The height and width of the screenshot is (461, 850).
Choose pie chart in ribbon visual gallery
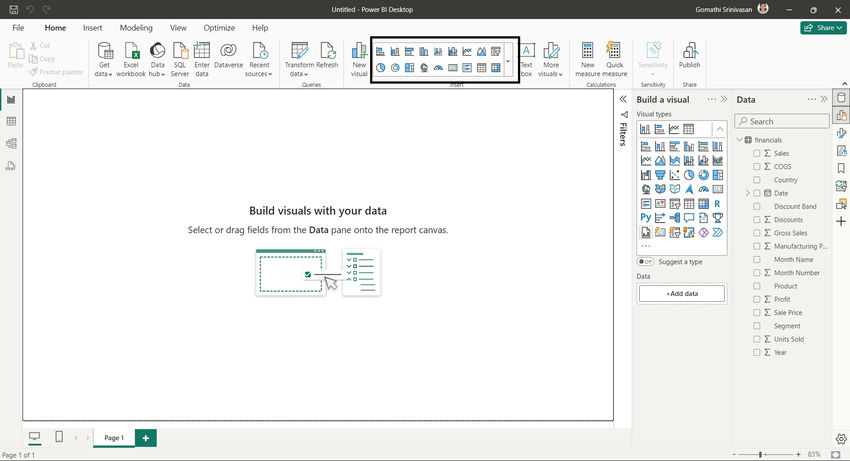pos(381,68)
